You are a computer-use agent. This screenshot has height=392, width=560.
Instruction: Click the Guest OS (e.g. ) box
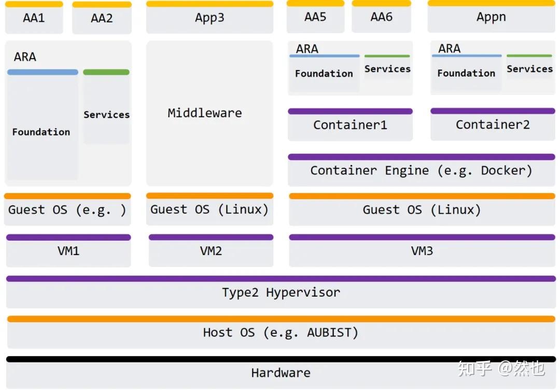coord(67,210)
